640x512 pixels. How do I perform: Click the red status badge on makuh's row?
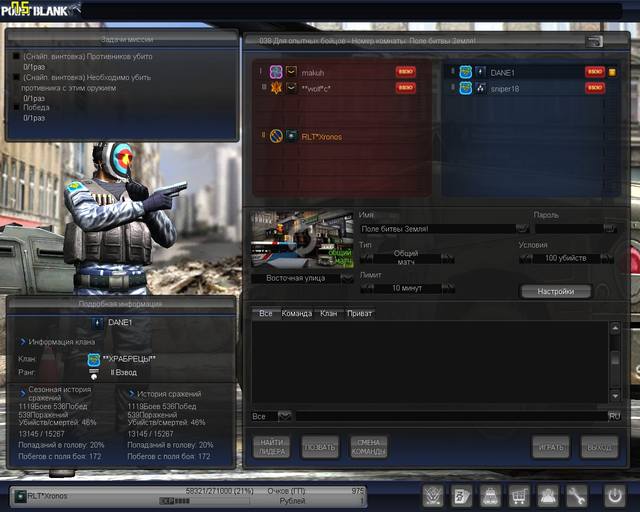tap(406, 72)
